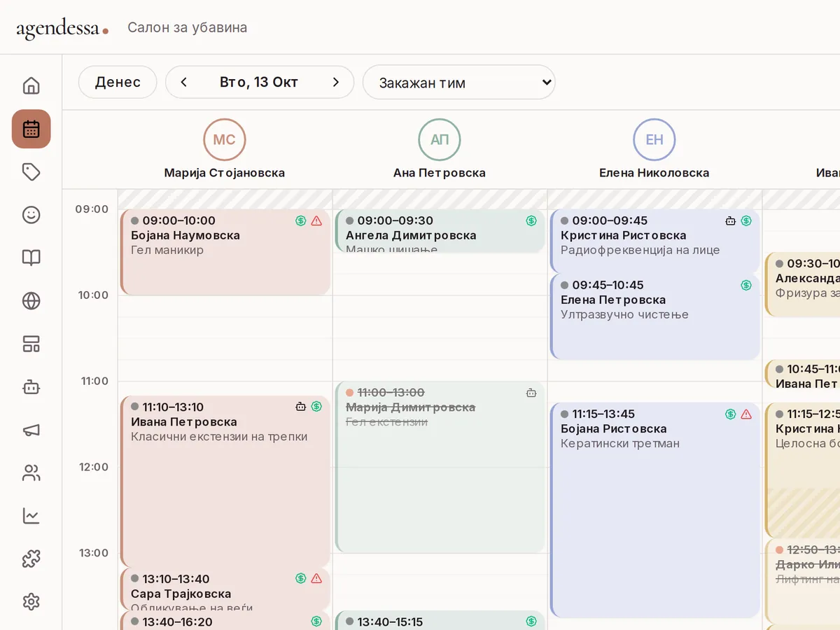Go to next day with right chevron

point(335,82)
